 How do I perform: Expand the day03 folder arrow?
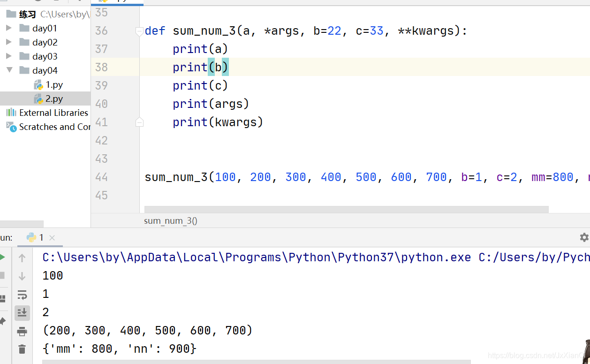point(8,56)
